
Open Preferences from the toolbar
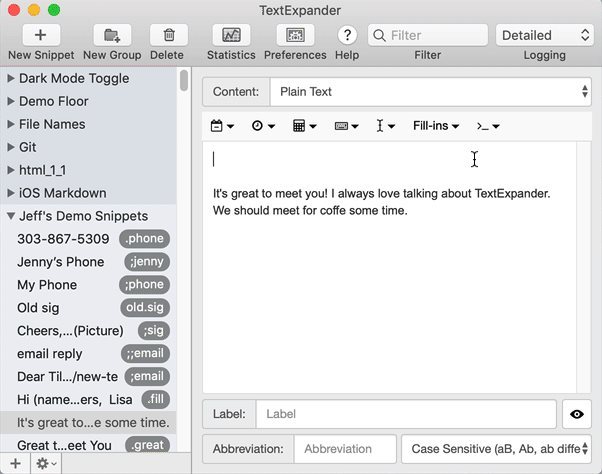[x=295, y=35]
